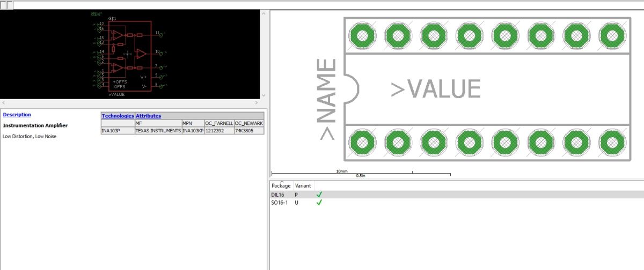Click the green check mark beside DIL16
The image size is (644, 270).
319,194
